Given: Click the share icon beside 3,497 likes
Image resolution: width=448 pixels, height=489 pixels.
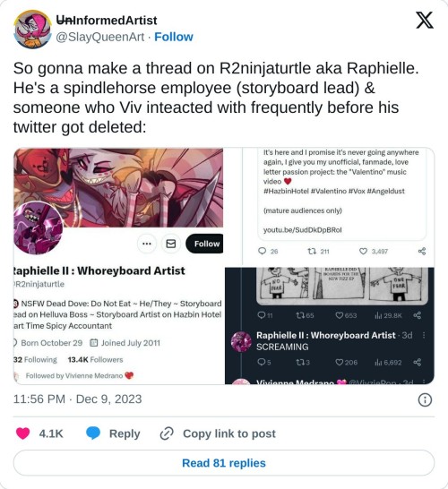Looking at the screenshot, I should click(x=422, y=251).
